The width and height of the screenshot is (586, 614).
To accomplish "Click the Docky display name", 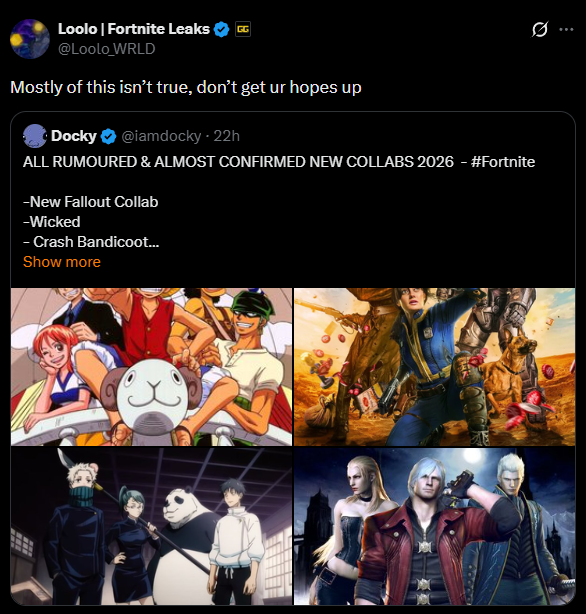I will [x=74, y=136].
